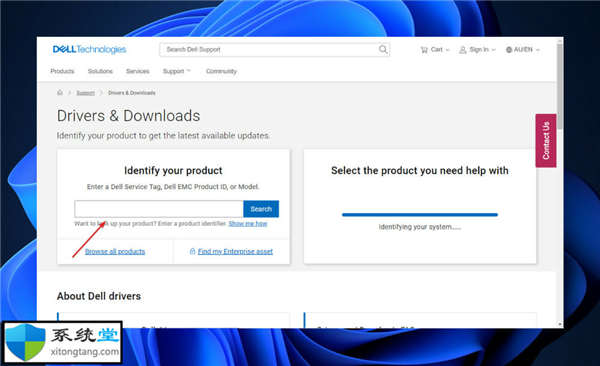Expand the Support menu chevron
Viewport: 600px width, 366px height.
coord(189,71)
